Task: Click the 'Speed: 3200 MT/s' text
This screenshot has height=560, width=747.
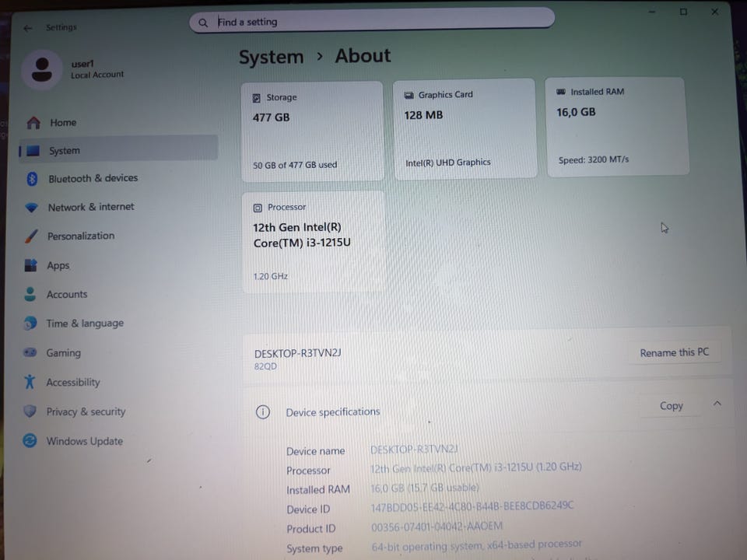Action: (x=594, y=160)
